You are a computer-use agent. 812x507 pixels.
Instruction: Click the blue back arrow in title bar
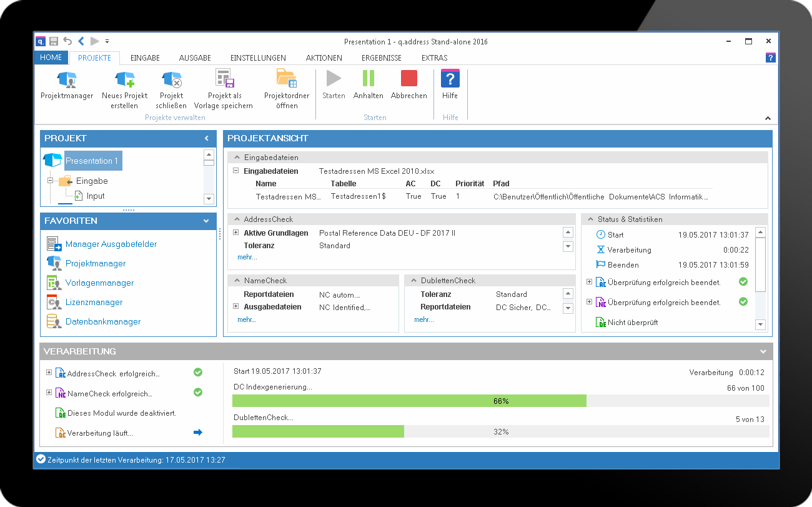click(81, 41)
